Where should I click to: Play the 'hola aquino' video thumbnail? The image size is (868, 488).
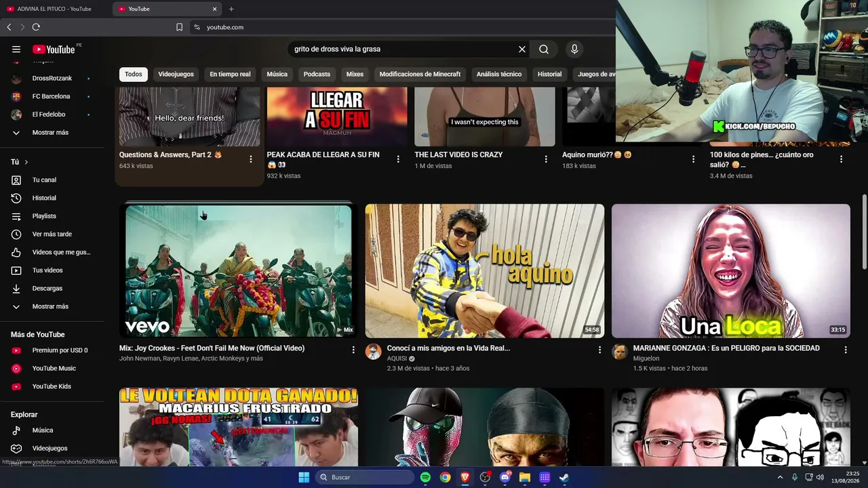click(x=485, y=271)
